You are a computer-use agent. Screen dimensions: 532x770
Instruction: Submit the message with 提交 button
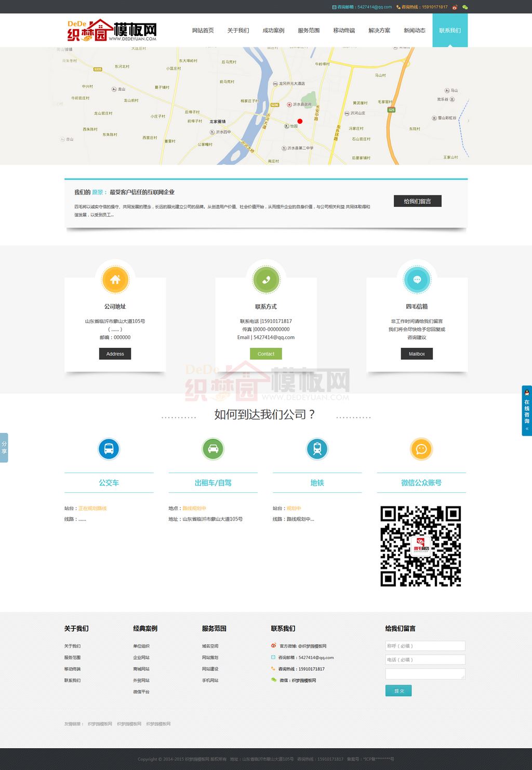[398, 690]
